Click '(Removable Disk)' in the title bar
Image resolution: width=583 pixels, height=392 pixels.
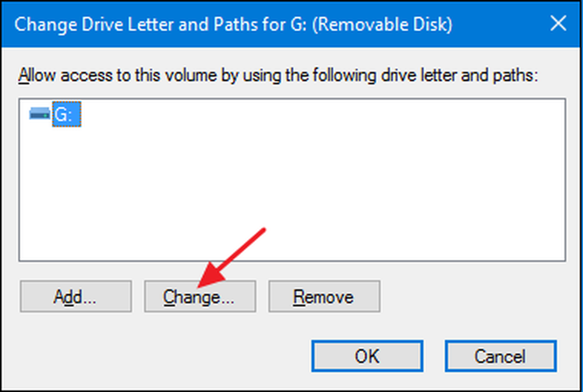pos(382,24)
